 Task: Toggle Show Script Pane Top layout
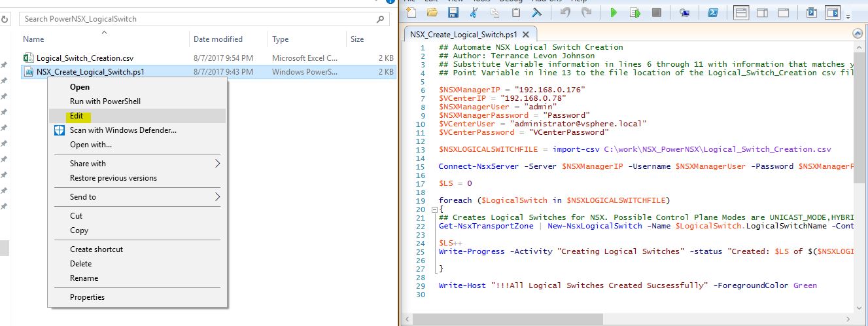click(x=741, y=12)
